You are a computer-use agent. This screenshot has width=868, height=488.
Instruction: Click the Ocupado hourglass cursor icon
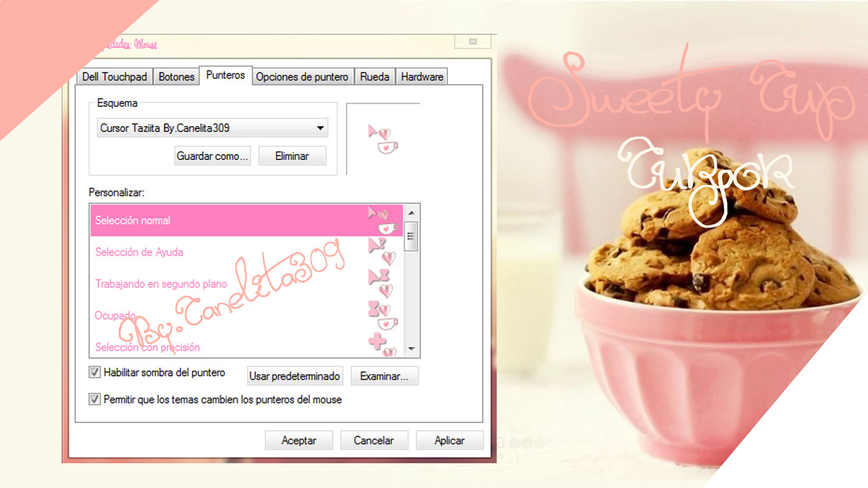(x=383, y=315)
